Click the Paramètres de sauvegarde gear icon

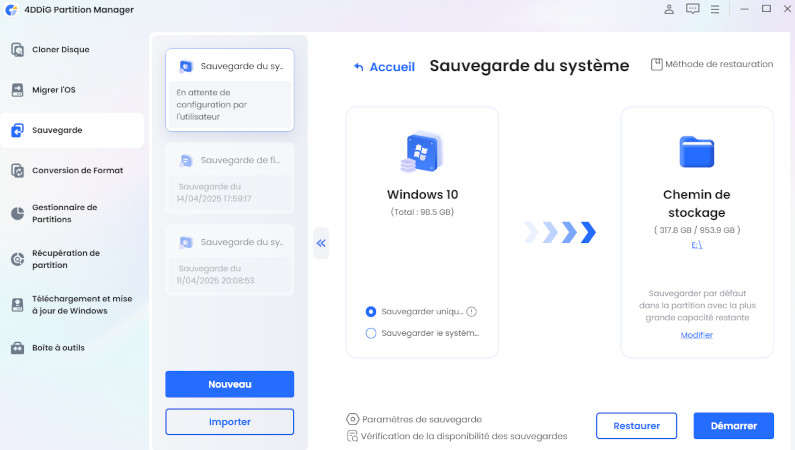(352, 419)
